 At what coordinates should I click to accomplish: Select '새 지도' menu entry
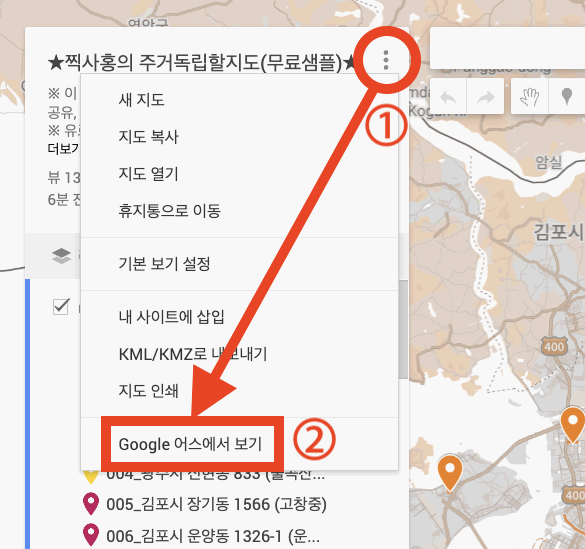point(239,100)
